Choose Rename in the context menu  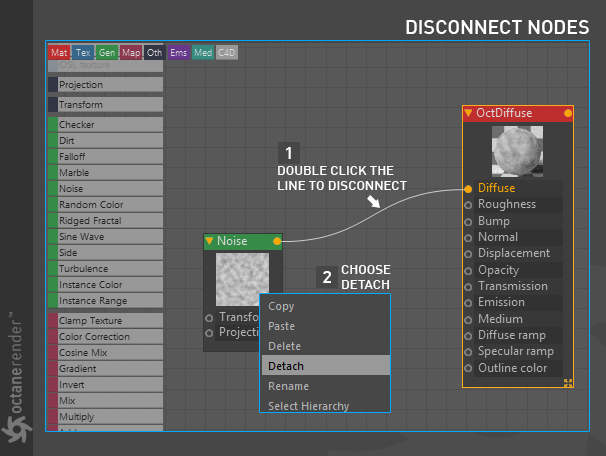coord(325,386)
